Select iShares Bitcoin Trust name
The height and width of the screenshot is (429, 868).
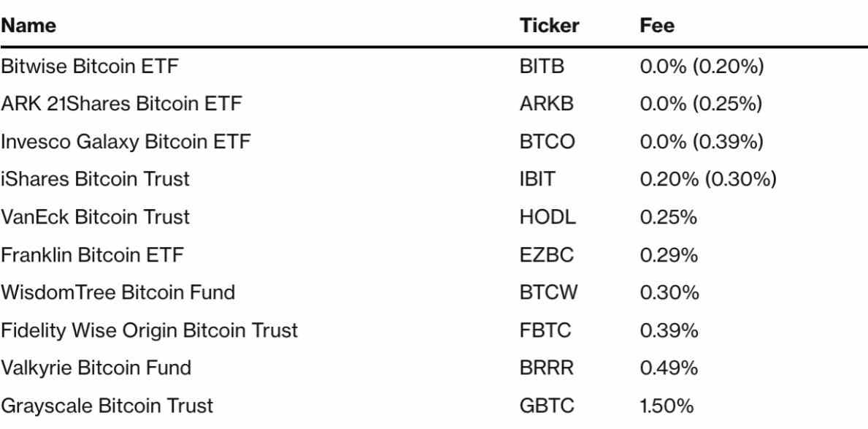96,180
